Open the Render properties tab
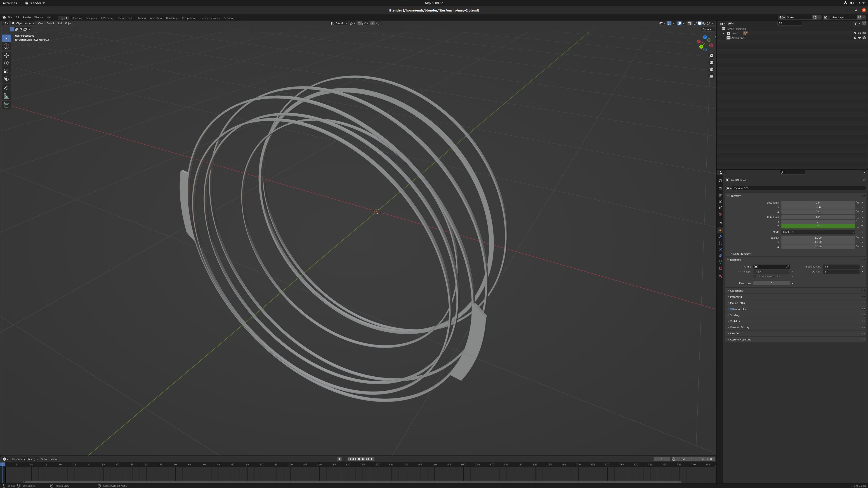 click(x=720, y=189)
